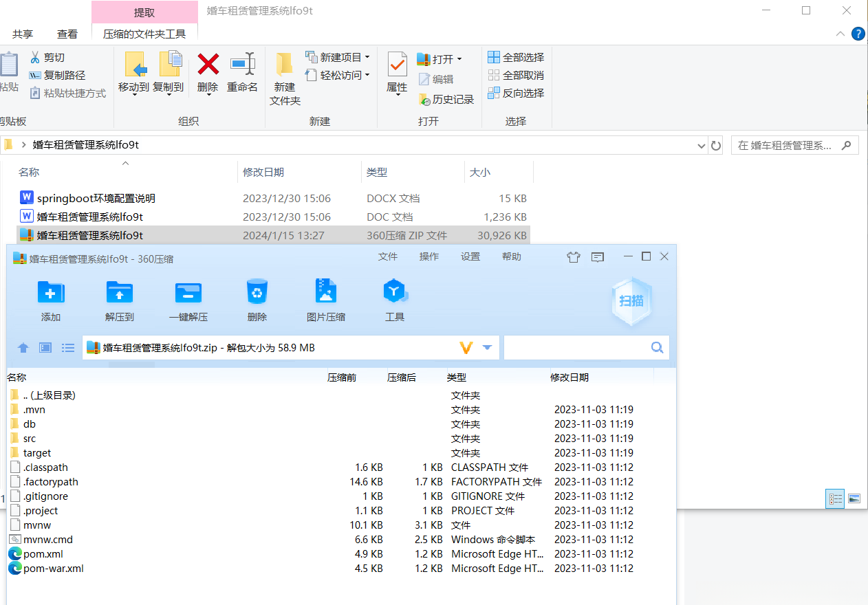Click the 扫描 scan badge
This screenshot has height=605, width=868.
631,301
